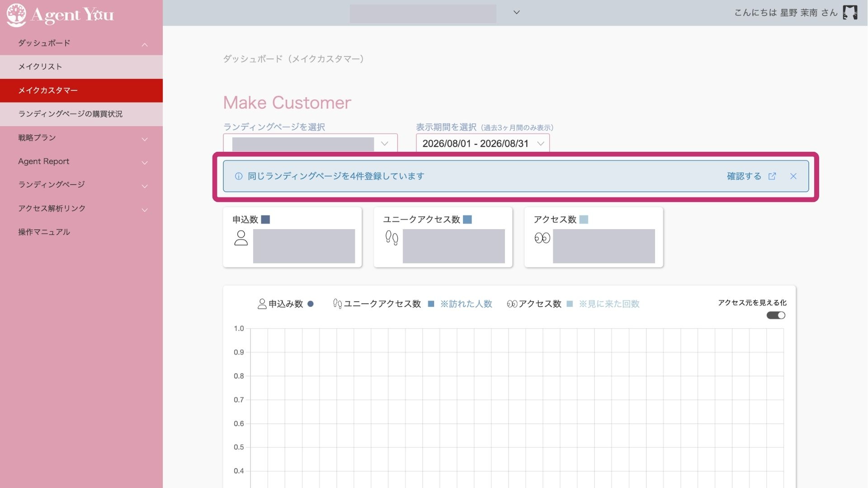Click the footprints icon in ユニークアクセス数 card
This screenshot has height=488, width=868.
coord(392,238)
